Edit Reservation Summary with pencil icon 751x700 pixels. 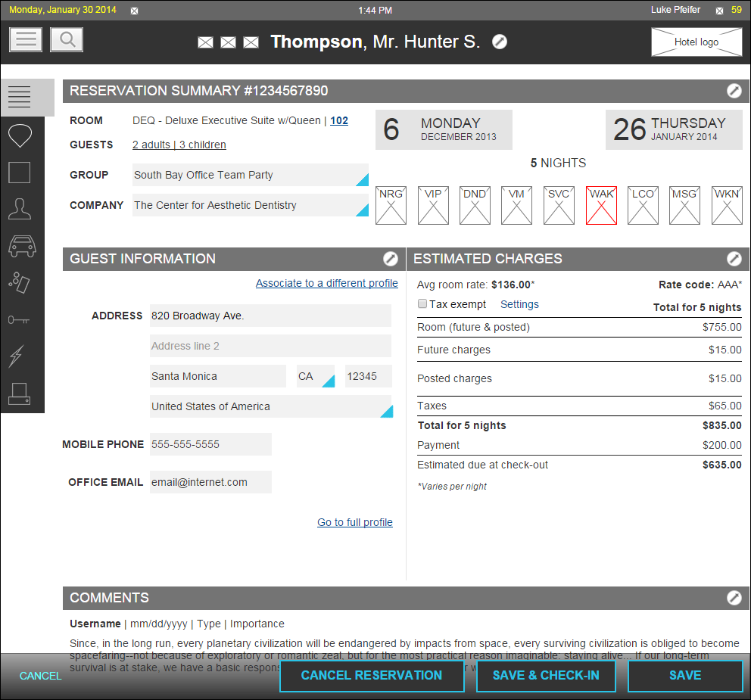click(x=734, y=91)
